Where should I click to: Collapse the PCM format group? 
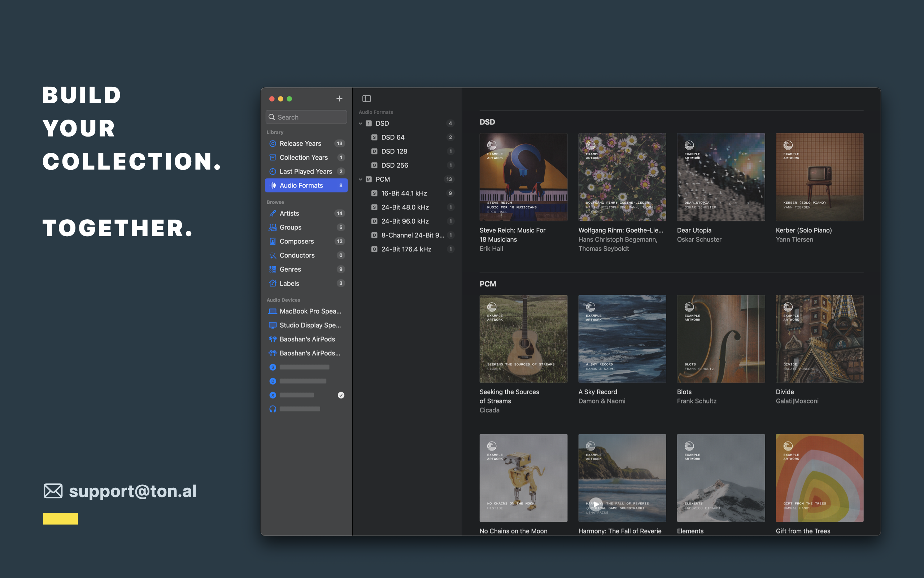tap(361, 179)
